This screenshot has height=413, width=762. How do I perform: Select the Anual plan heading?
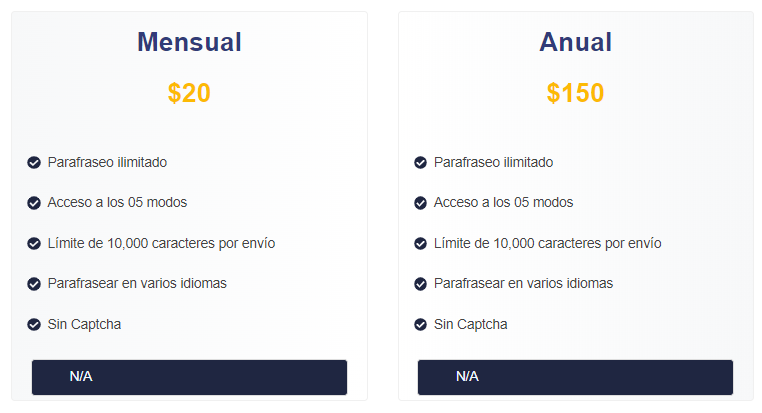[x=575, y=42]
